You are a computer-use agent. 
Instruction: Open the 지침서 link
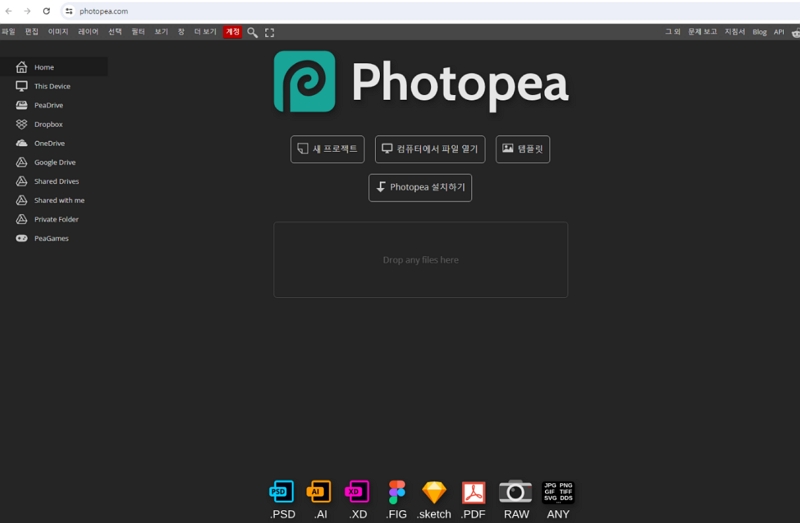[x=735, y=32]
